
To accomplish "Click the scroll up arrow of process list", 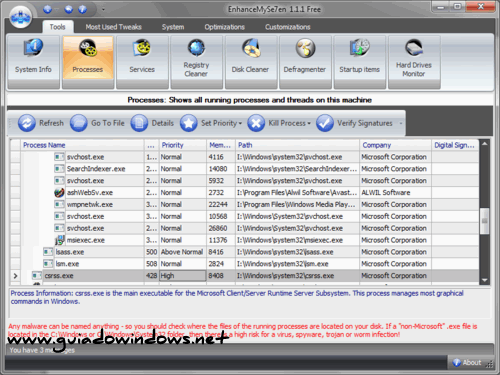I will click(x=485, y=144).
